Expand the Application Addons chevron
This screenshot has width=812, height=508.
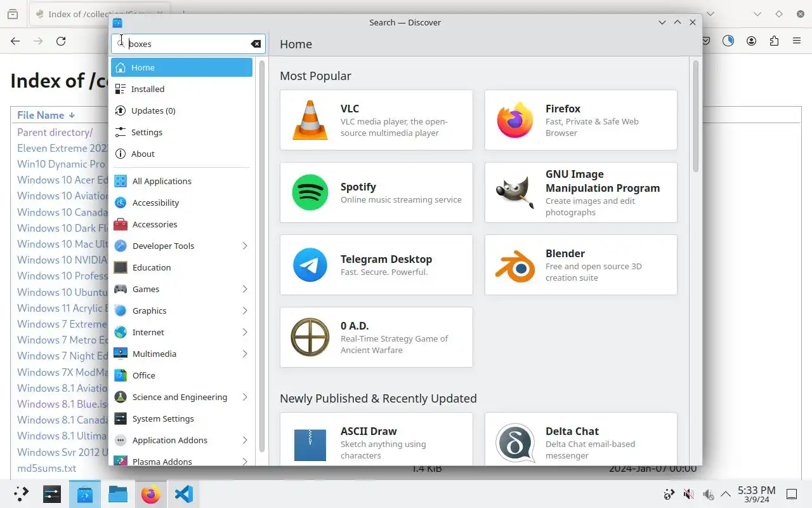tap(245, 440)
